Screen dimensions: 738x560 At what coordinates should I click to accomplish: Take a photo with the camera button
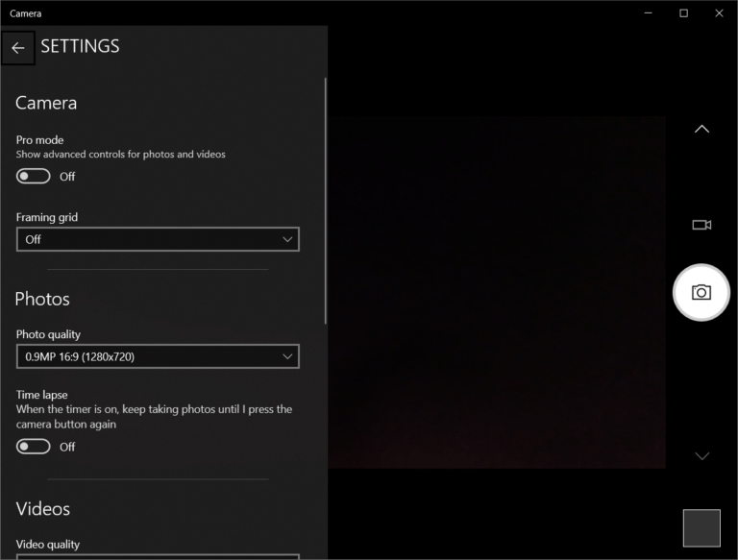point(701,292)
